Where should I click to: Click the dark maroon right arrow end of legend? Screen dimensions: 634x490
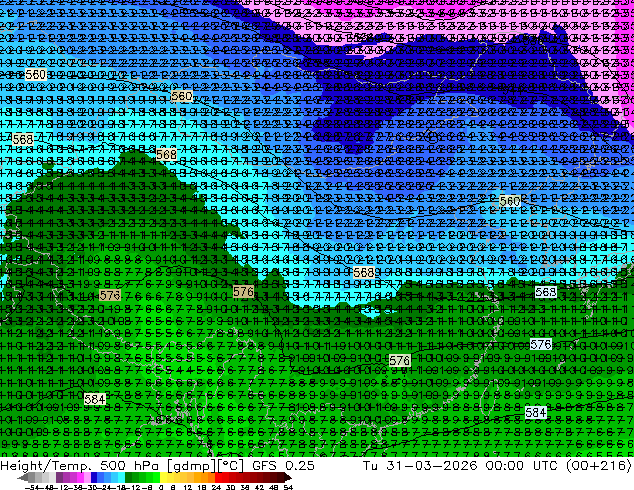287,478
